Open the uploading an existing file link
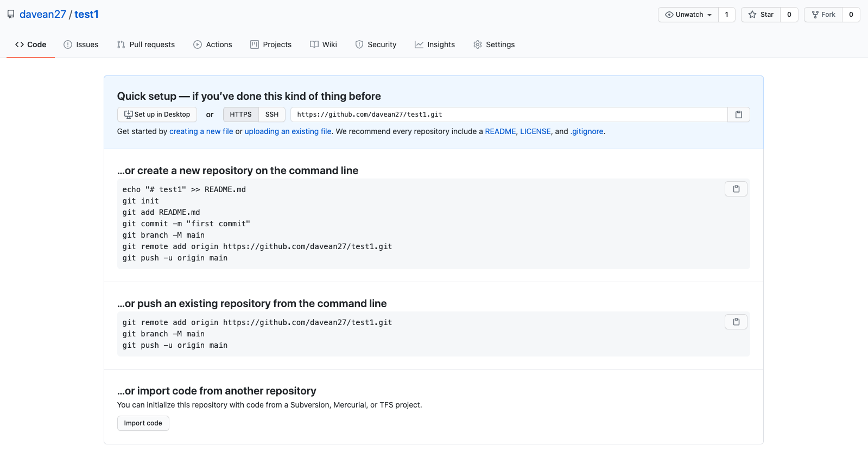 pyautogui.click(x=288, y=131)
